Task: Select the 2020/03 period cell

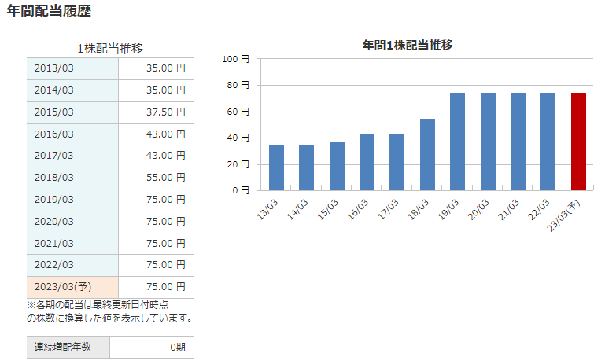Action: tap(72, 222)
